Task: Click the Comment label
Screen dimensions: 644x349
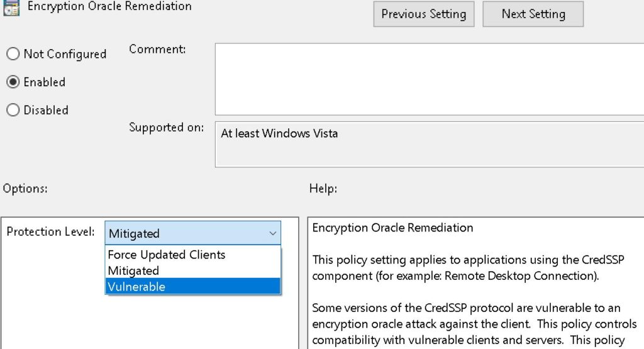Action: 157,49
